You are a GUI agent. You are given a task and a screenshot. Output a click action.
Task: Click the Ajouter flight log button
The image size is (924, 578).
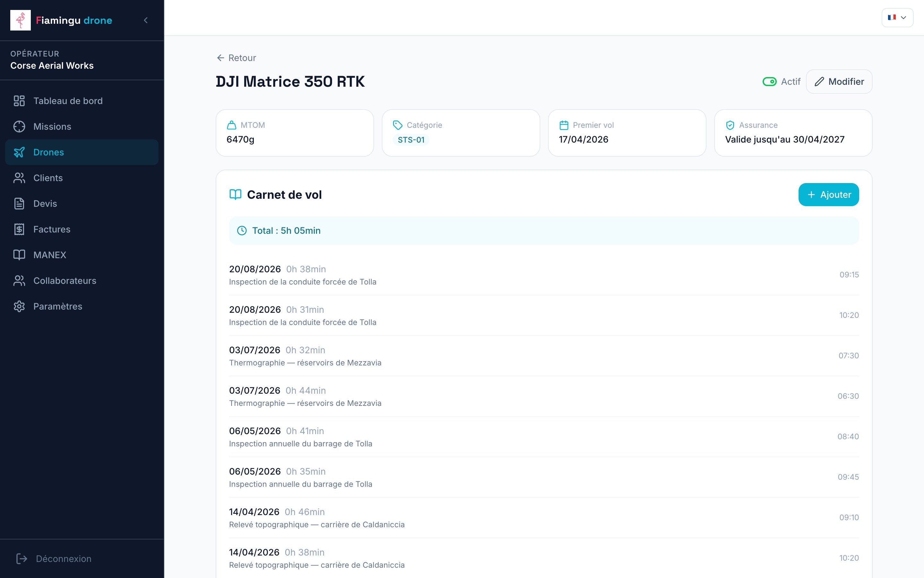(x=828, y=195)
